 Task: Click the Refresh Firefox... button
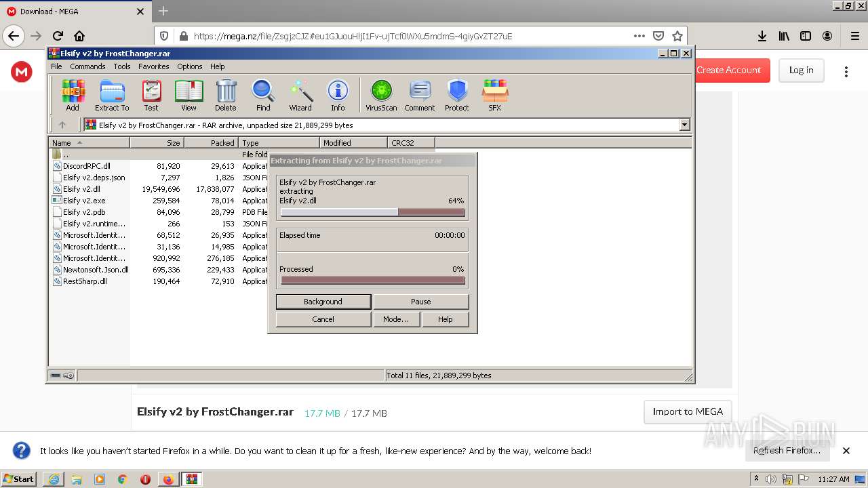point(787,451)
